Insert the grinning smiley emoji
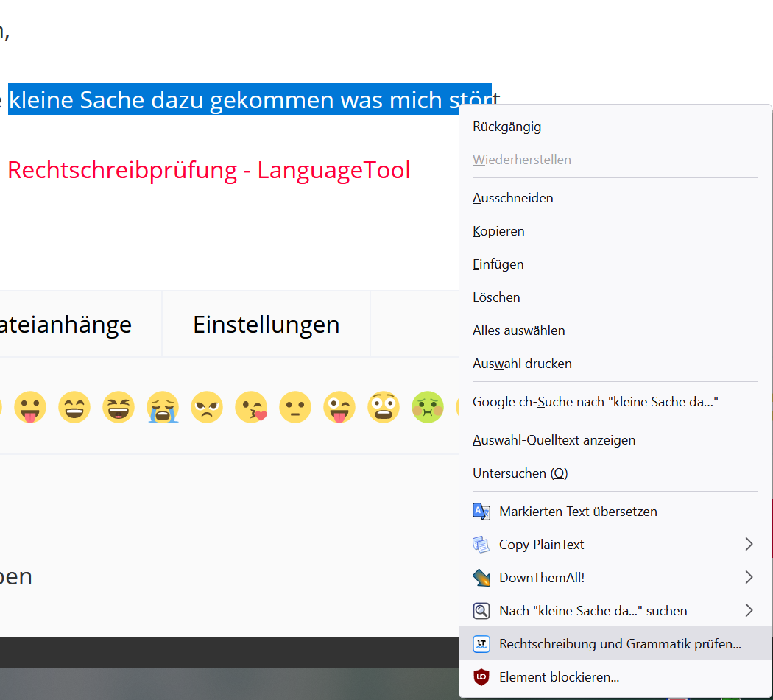The width and height of the screenshot is (773, 700). tap(74, 407)
